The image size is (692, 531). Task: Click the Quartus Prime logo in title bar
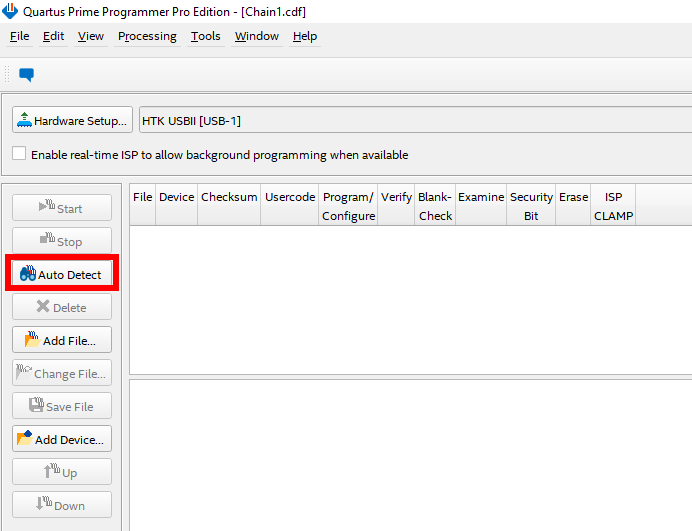[x=10, y=11]
